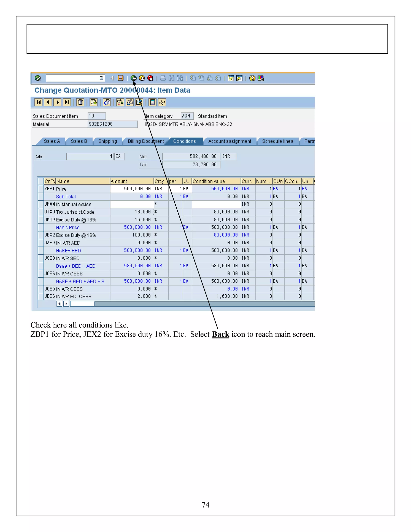
Task: Open the calculator pricing icon
Action: (x=153, y=102)
